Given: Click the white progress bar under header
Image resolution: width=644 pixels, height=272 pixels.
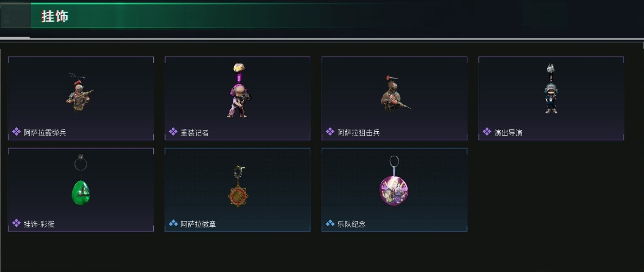Looking at the screenshot, I should point(322,40).
